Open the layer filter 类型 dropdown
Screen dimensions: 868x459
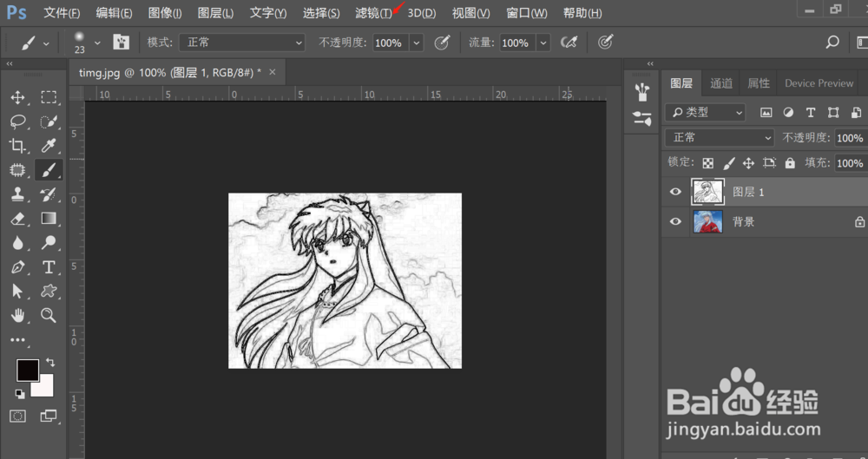click(705, 113)
